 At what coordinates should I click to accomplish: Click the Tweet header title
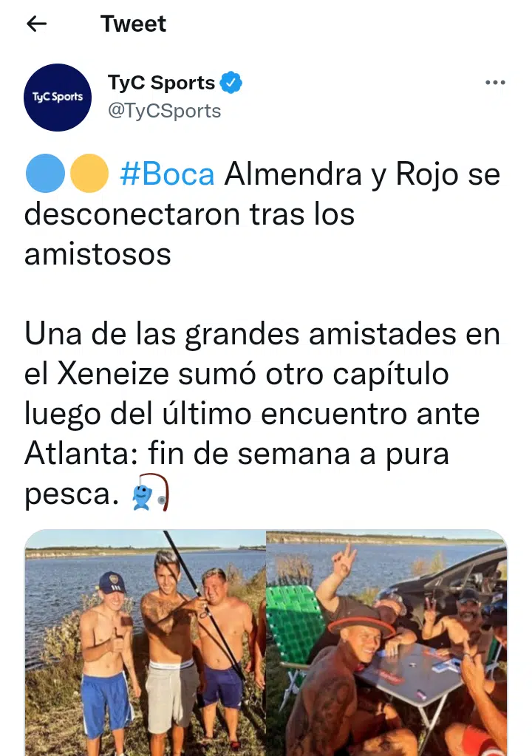click(133, 23)
